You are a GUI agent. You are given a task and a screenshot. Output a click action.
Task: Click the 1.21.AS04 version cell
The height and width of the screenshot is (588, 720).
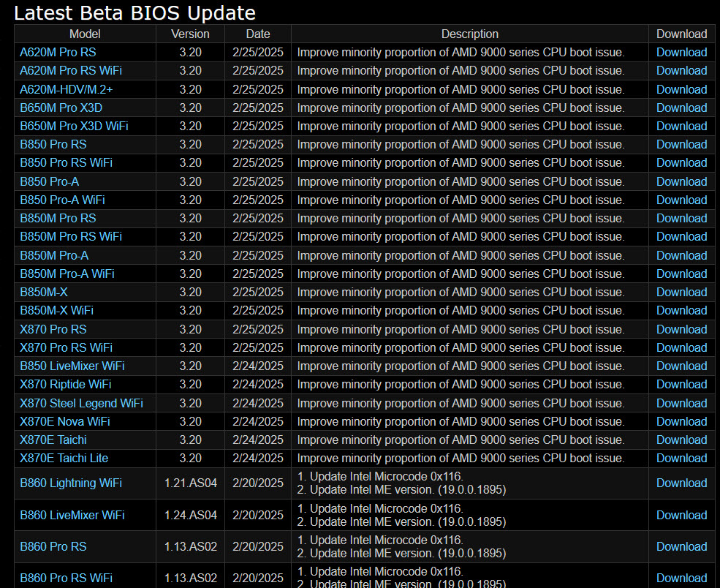(191, 483)
